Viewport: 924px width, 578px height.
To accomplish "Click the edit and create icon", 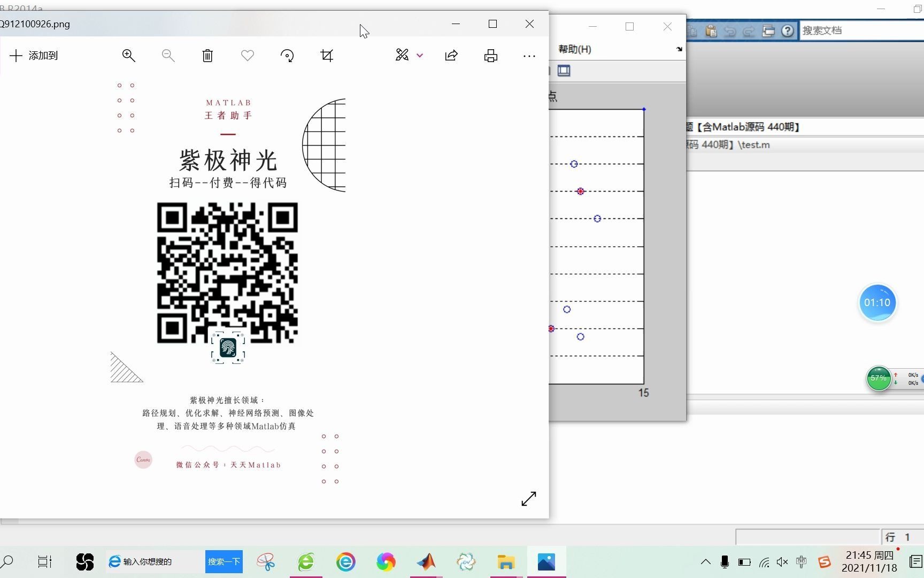I will point(402,55).
